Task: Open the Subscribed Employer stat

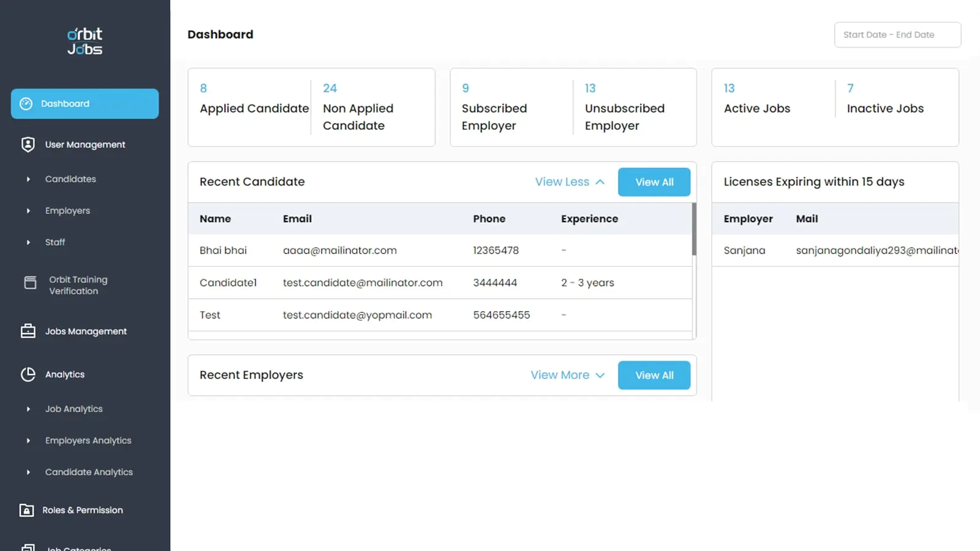Action: [x=494, y=108]
